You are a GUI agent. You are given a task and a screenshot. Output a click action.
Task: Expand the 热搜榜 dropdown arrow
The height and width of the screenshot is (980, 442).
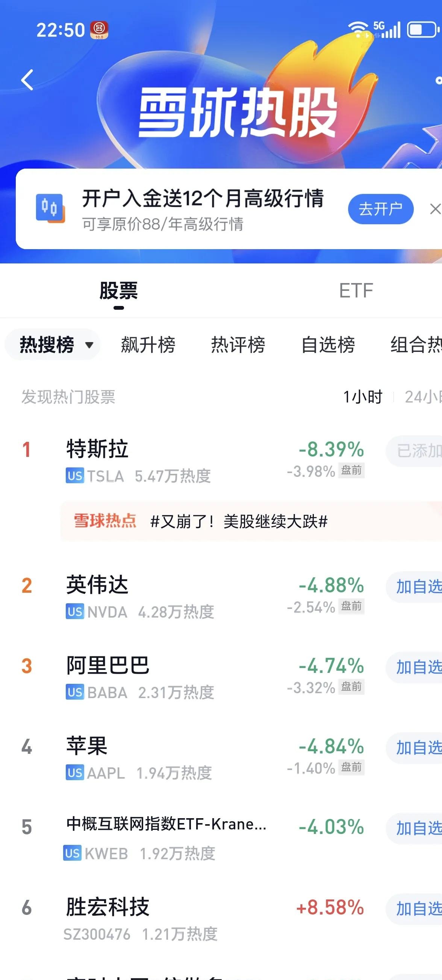[89, 345]
